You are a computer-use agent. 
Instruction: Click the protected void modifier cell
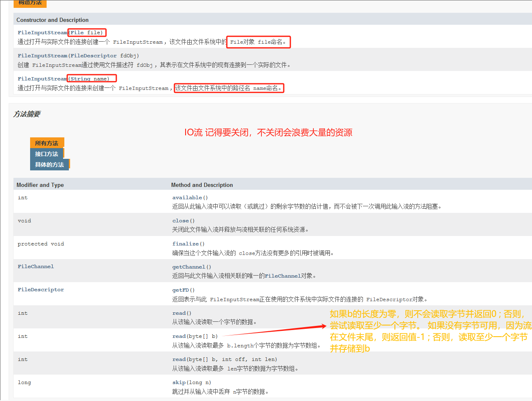(x=41, y=244)
